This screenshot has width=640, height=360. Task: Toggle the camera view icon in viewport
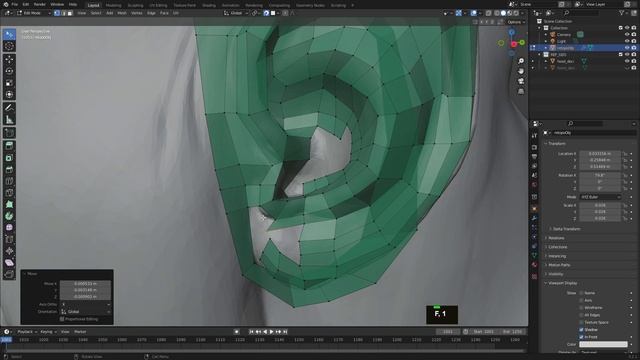521,81
